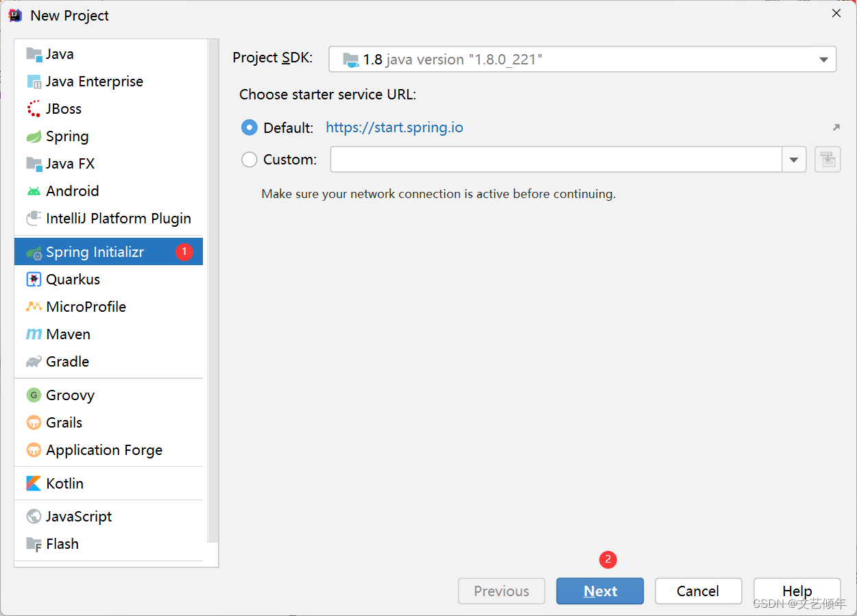Select Grails in the project list
The image size is (857, 616).
click(x=108, y=423)
